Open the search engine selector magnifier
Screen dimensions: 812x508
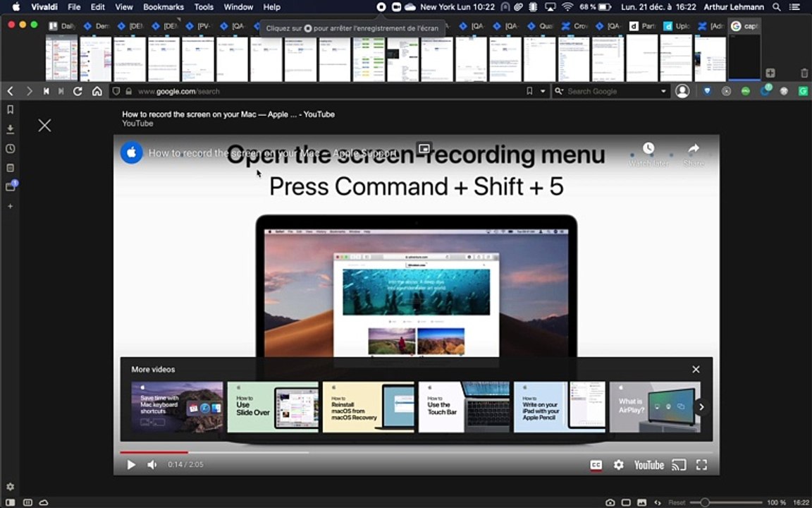(x=559, y=91)
